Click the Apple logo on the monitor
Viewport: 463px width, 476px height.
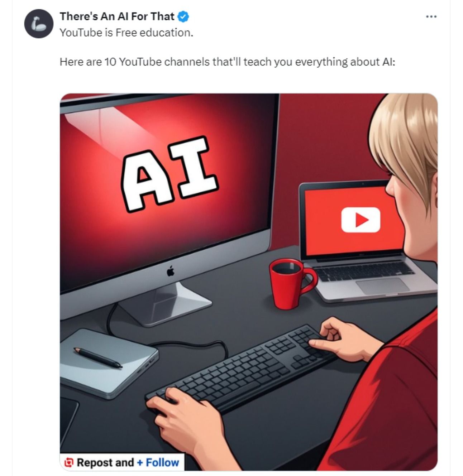click(171, 271)
